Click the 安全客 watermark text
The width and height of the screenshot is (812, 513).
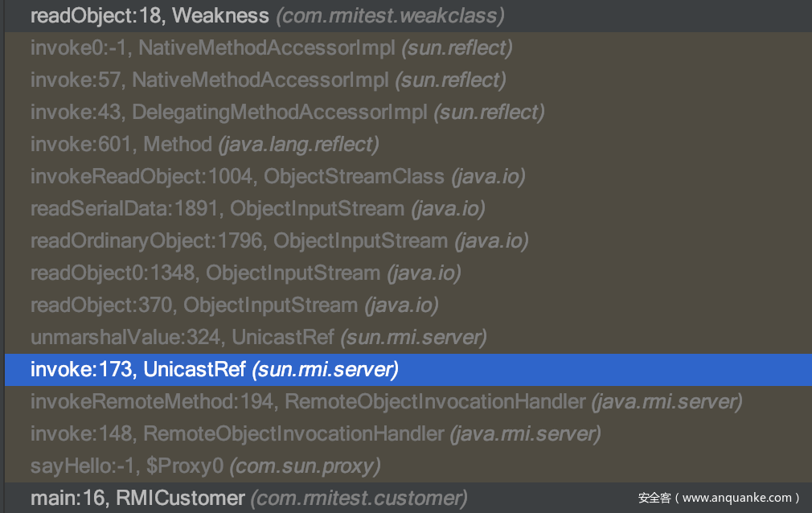point(654,498)
